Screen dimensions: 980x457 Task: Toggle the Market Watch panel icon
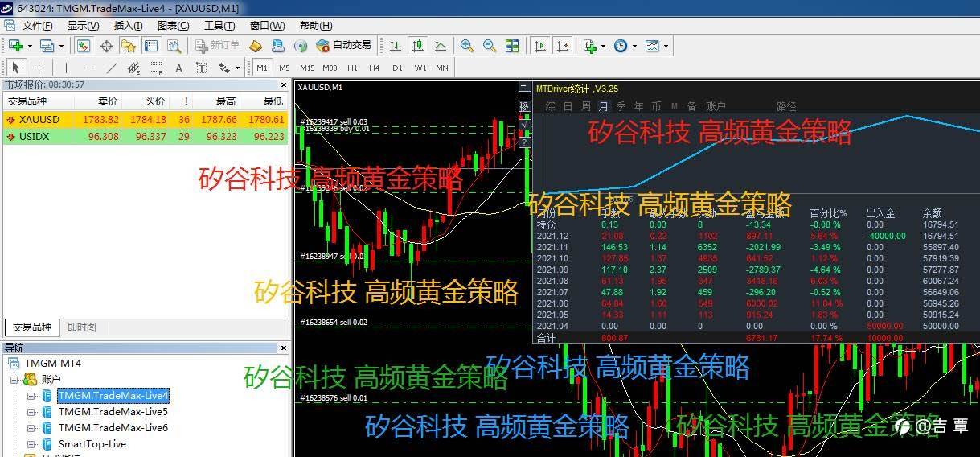(x=84, y=46)
